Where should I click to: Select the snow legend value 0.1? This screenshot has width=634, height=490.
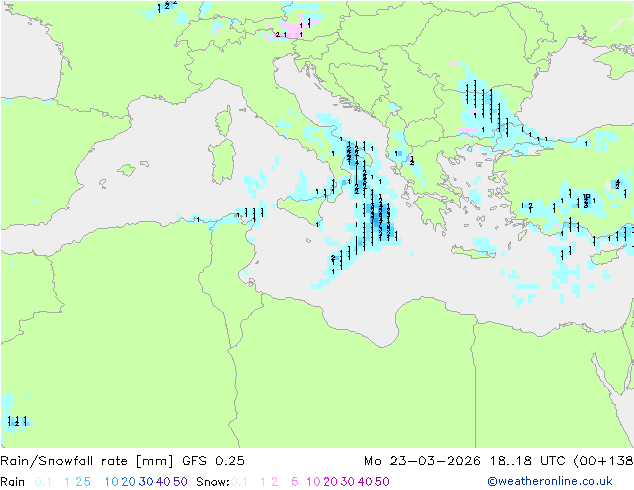click(239, 482)
